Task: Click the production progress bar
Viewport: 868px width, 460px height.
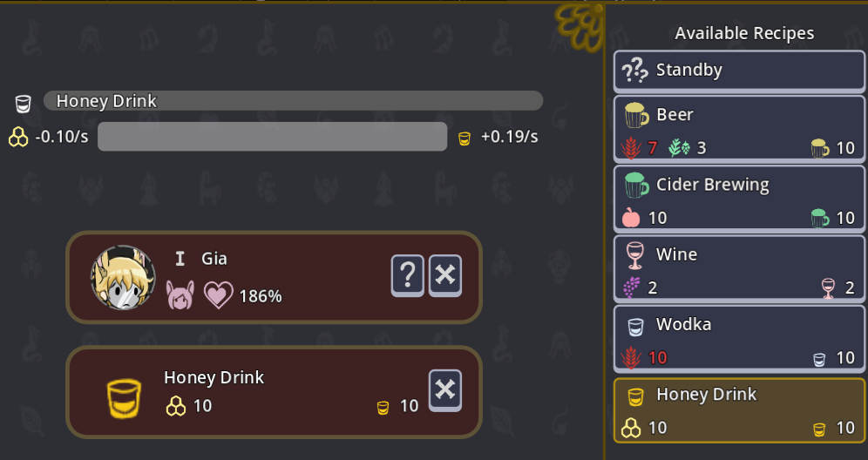Action: (272, 137)
